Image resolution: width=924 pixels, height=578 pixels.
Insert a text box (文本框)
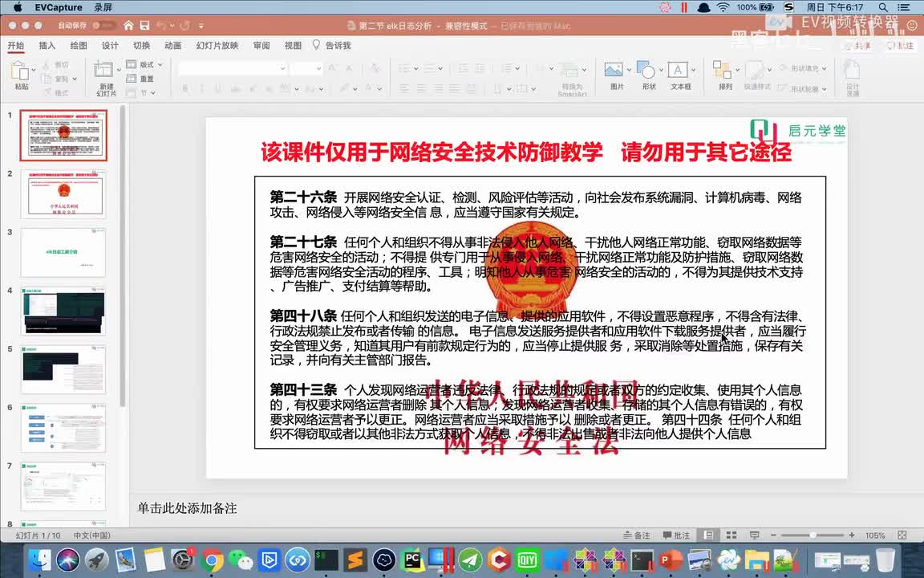[x=678, y=70]
